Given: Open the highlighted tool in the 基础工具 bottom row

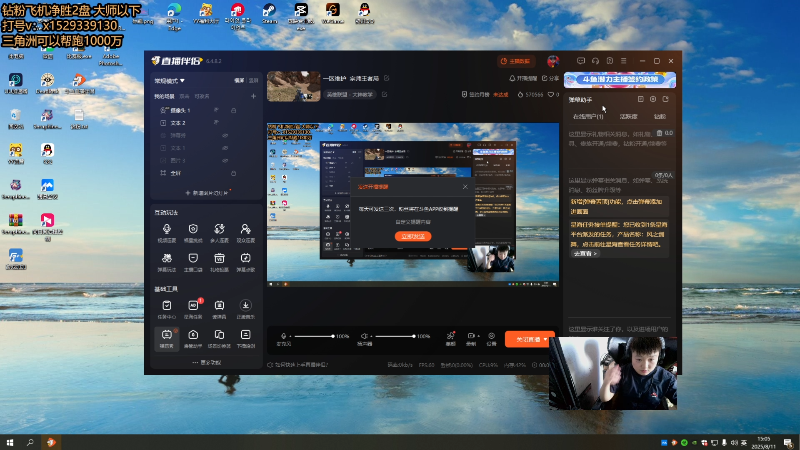Looking at the screenshot, I should coord(166,338).
